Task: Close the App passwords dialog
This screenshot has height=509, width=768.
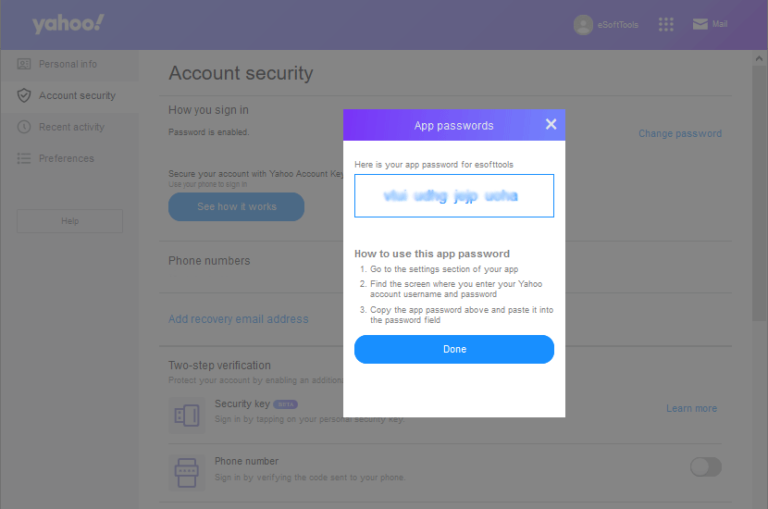Action: tap(550, 124)
